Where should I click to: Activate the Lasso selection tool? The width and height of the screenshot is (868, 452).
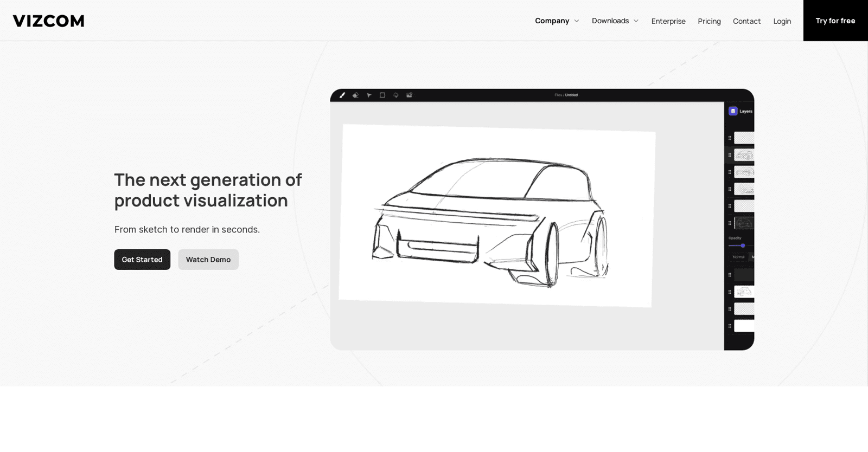pyautogui.click(x=396, y=95)
